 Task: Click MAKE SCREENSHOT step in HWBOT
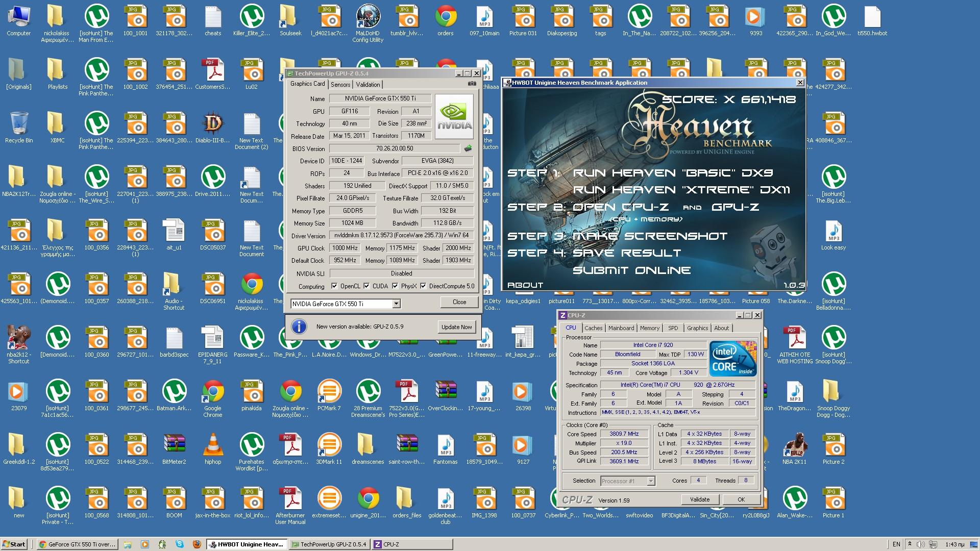[x=650, y=236]
